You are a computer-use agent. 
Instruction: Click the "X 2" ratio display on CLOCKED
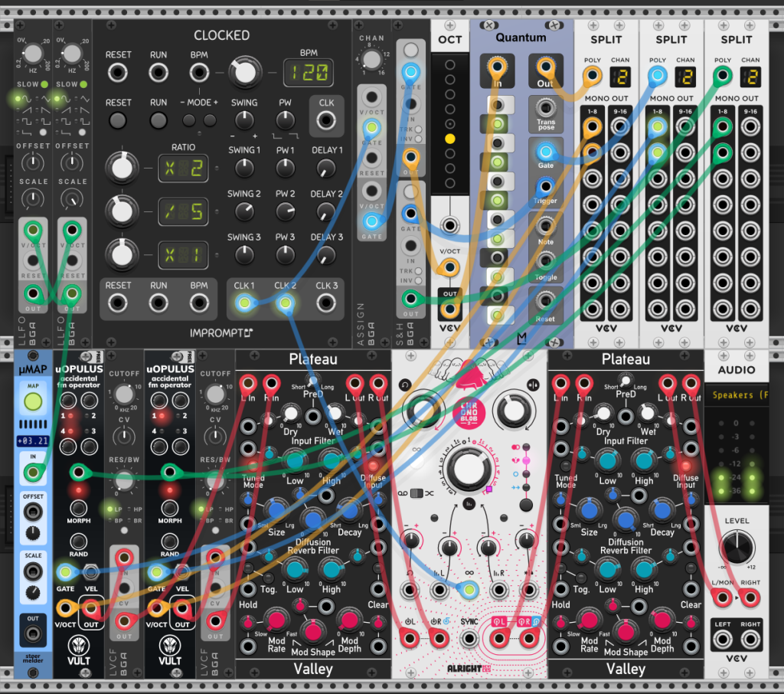183,168
